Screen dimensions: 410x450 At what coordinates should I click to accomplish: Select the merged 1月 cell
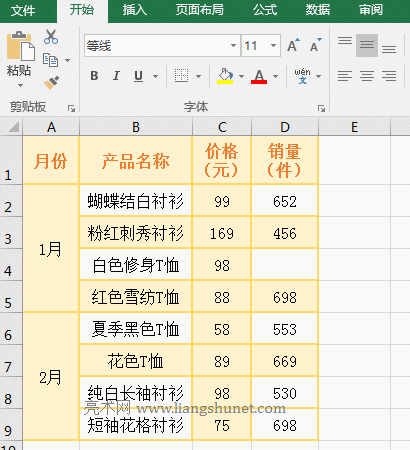pyautogui.click(x=51, y=249)
